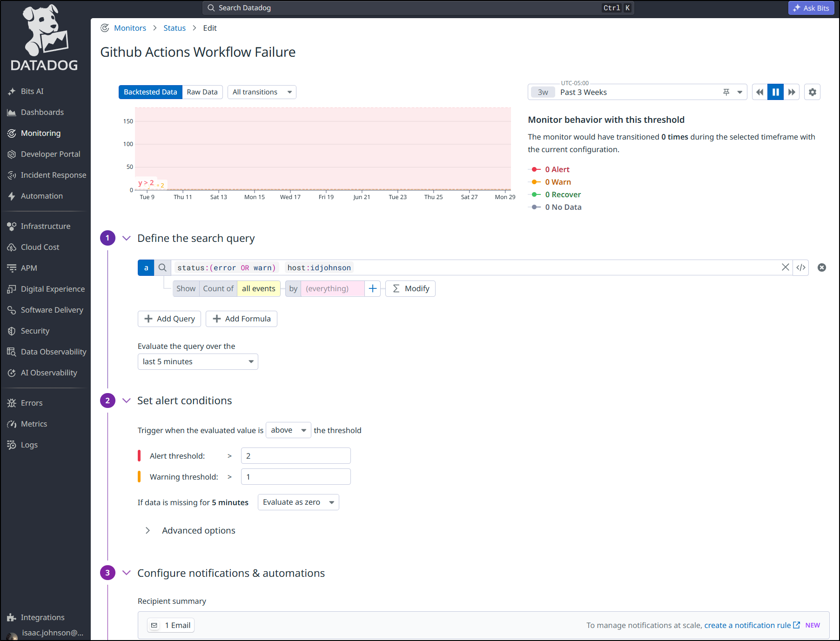Click Ask Bits button

point(811,8)
